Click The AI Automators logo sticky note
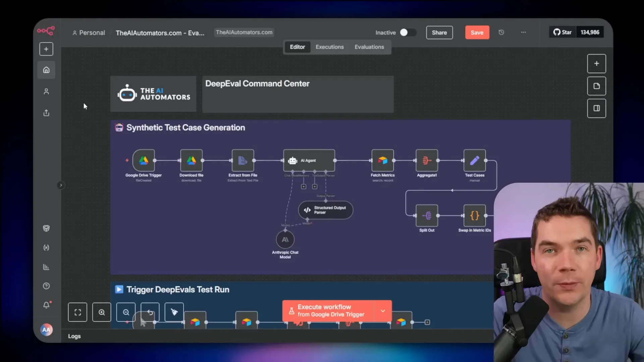Screen dimensions: 644x362 click(x=153, y=94)
